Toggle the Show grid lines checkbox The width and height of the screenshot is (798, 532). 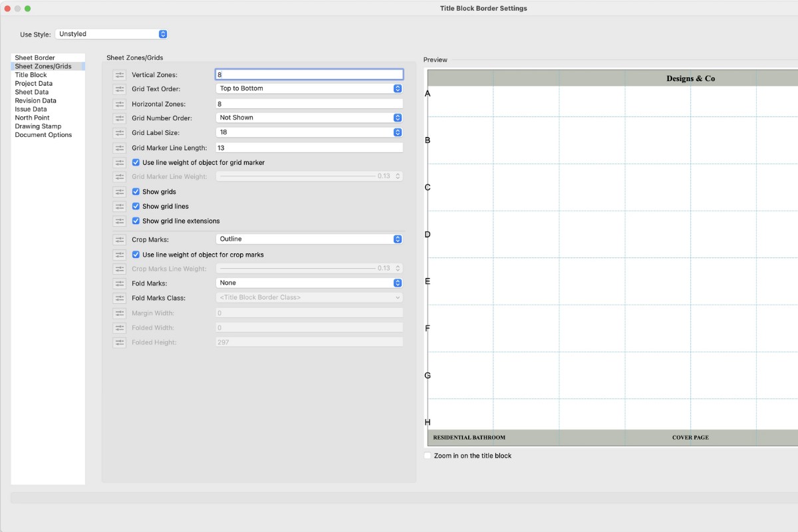click(x=135, y=206)
